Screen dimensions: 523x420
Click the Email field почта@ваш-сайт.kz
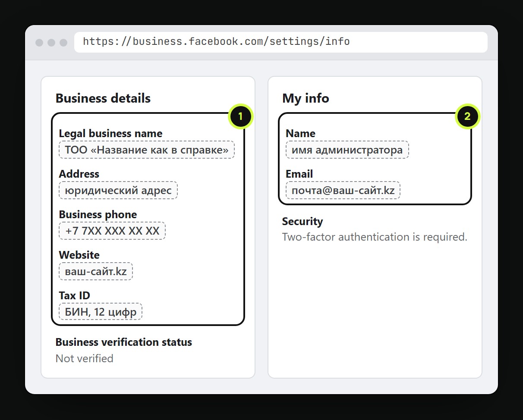[x=343, y=190]
